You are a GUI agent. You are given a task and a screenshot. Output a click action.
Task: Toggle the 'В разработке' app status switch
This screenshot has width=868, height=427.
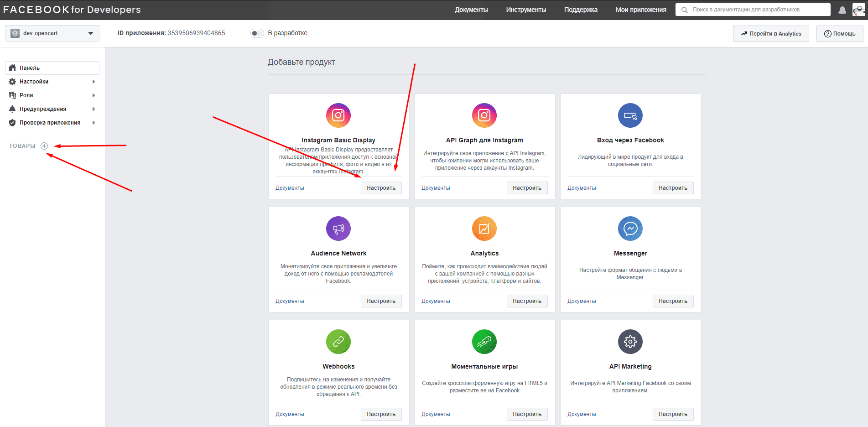tap(257, 33)
